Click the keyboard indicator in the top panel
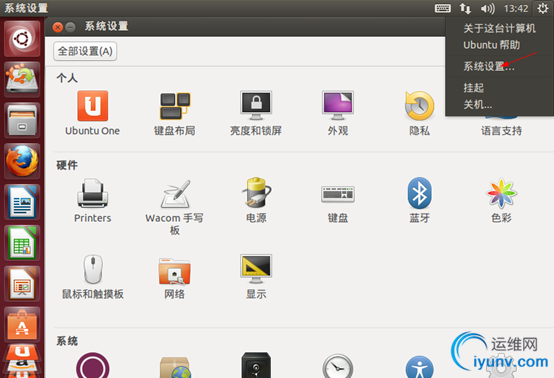This screenshot has width=554, height=378. pos(443,8)
